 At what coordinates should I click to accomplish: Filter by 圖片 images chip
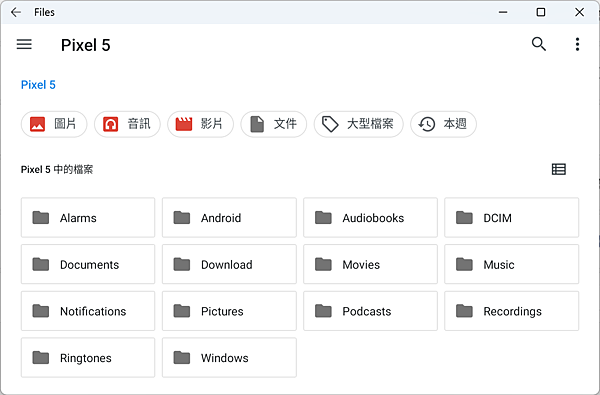pyautogui.click(x=54, y=124)
